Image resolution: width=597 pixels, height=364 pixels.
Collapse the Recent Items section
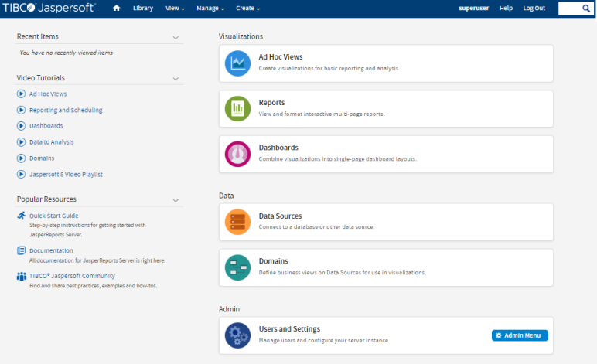pyautogui.click(x=176, y=37)
